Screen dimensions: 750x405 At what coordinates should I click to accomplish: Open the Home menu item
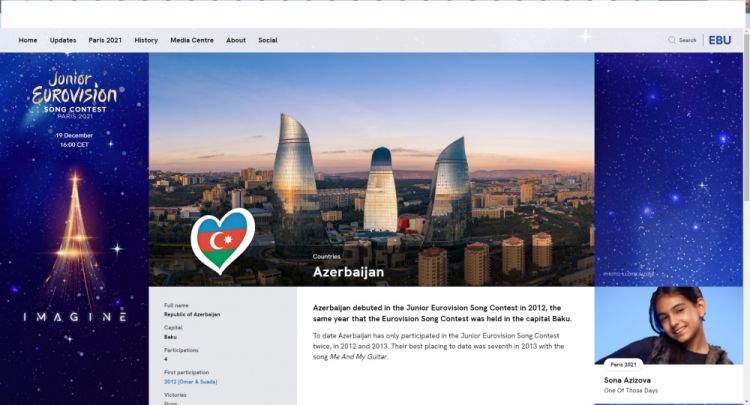[x=28, y=40]
